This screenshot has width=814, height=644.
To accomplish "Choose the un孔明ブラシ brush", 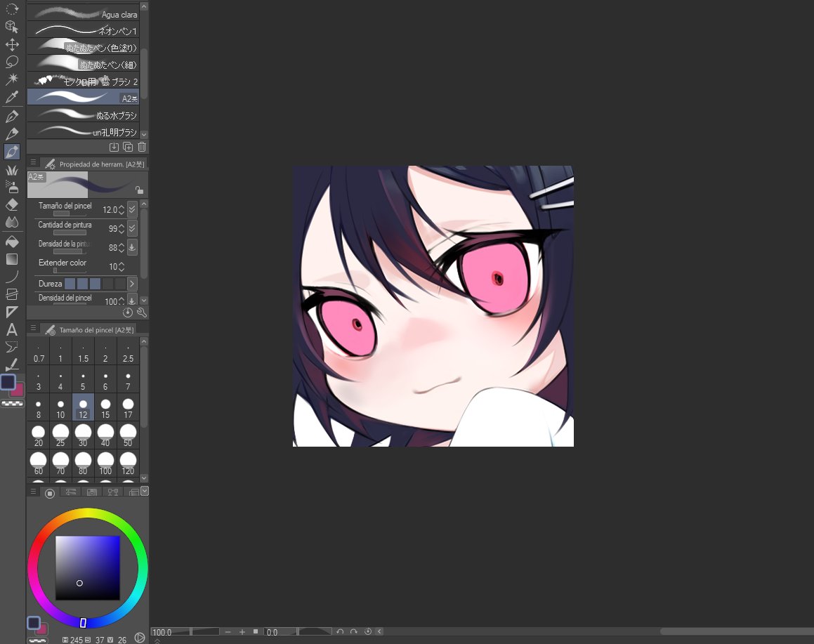I will tap(83, 131).
